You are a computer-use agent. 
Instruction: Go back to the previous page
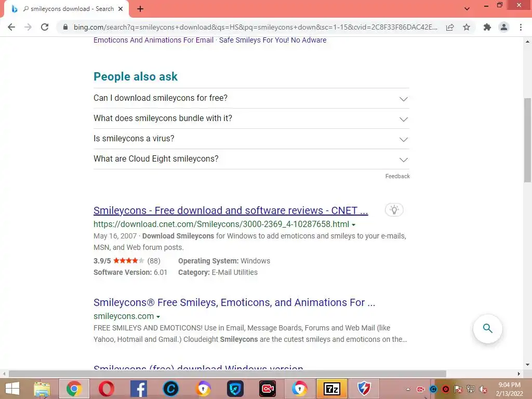tap(11, 27)
